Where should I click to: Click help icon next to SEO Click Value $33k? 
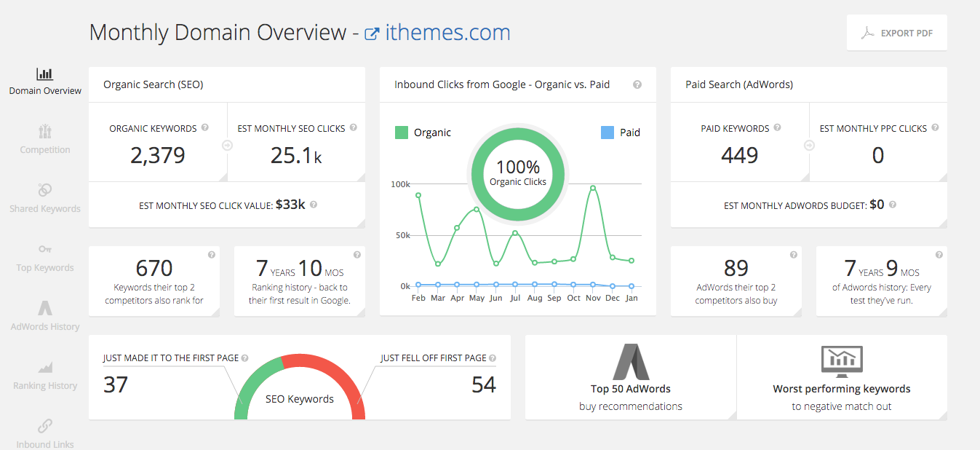click(x=314, y=205)
